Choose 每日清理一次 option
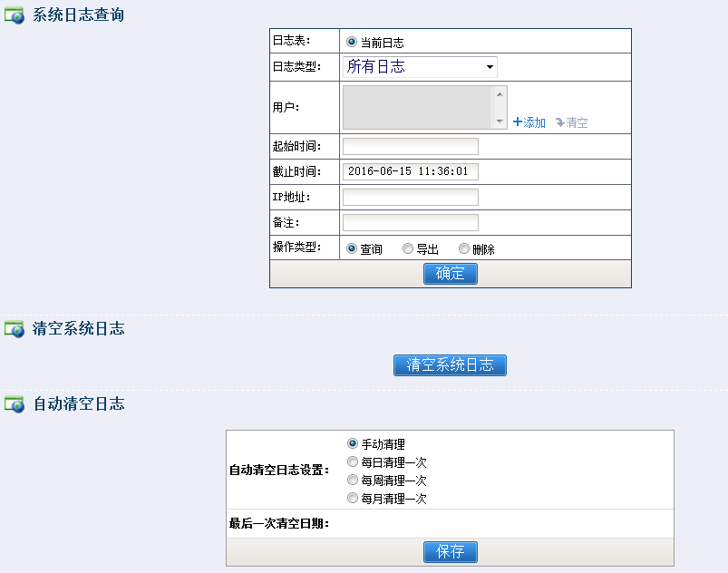The height and width of the screenshot is (573, 728). 353,461
